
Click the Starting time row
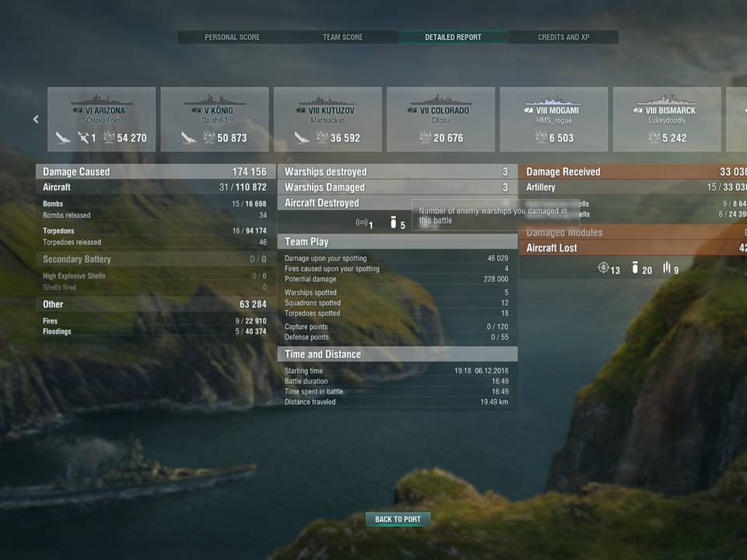click(398, 370)
